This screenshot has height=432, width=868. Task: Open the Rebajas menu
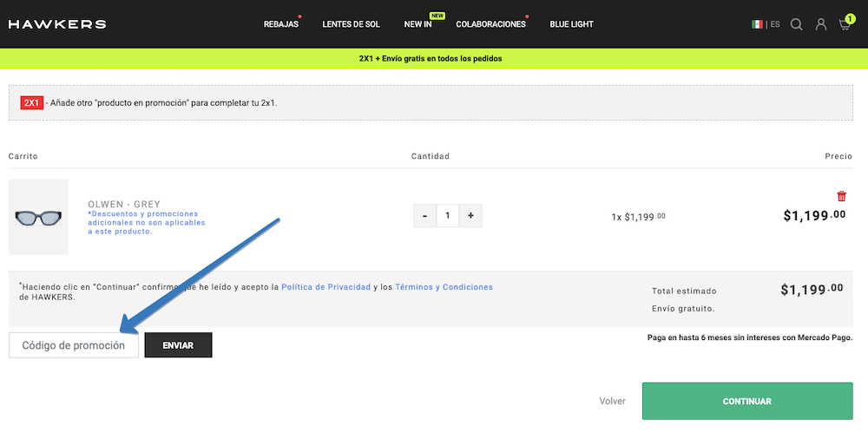tap(280, 24)
